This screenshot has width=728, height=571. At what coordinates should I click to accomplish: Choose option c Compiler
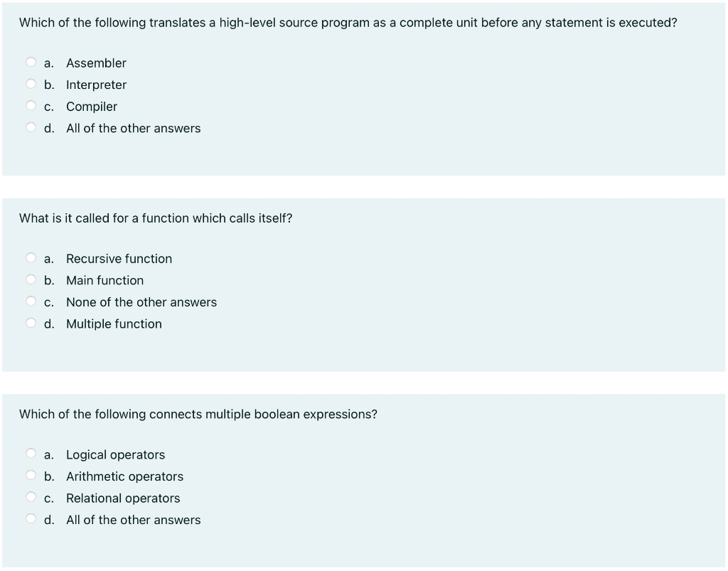point(31,105)
